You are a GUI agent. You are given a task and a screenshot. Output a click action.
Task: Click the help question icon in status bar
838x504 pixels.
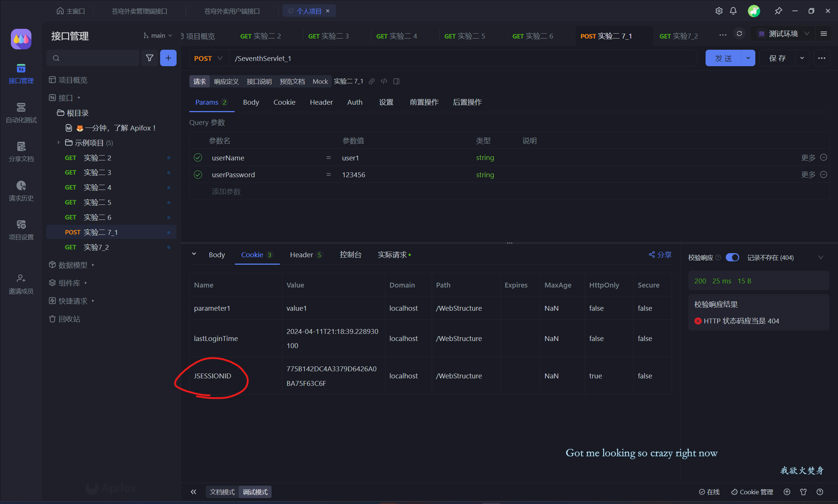click(820, 492)
